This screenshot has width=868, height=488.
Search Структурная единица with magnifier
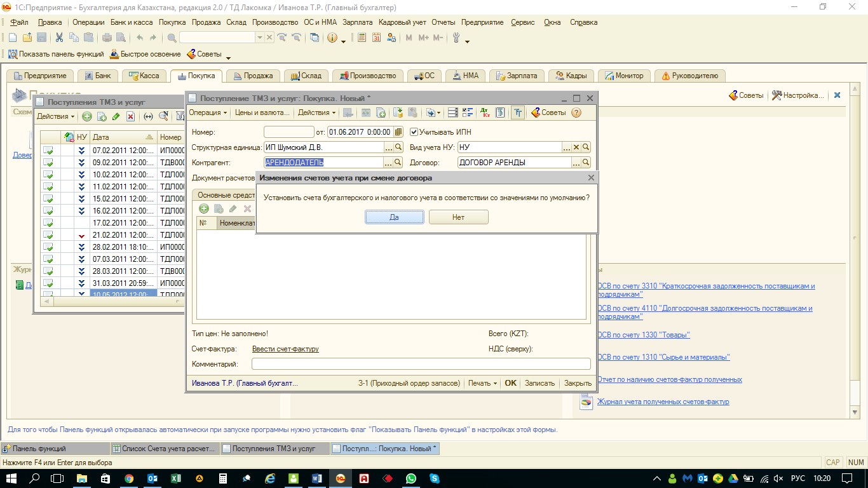pos(399,147)
